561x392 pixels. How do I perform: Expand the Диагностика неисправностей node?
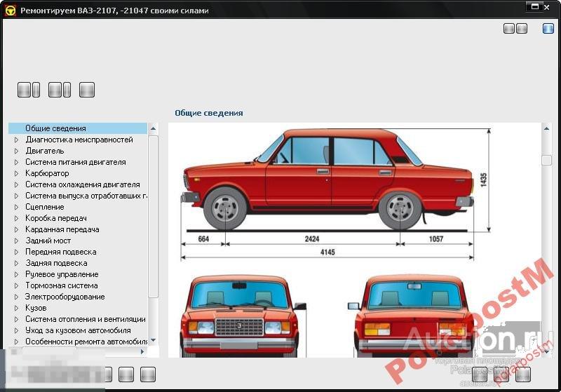click(17, 140)
